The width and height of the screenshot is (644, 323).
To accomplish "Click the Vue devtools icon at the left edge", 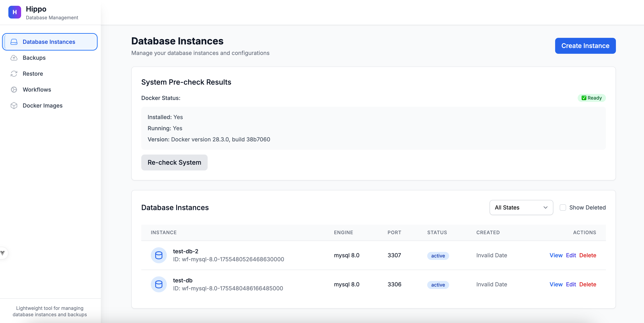I will point(3,253).
